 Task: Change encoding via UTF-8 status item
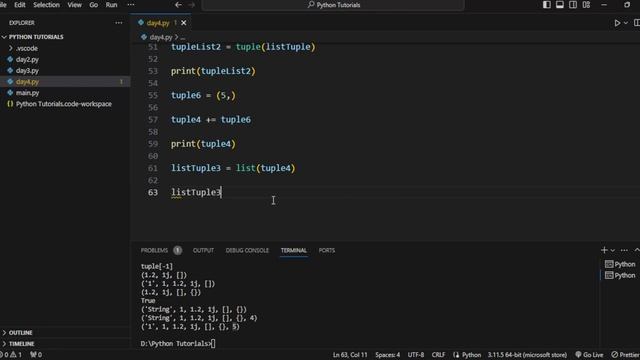point(416,355)
